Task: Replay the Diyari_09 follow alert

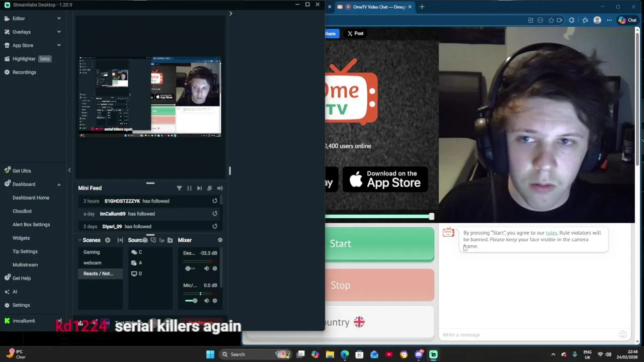Action: pos(215,226)
